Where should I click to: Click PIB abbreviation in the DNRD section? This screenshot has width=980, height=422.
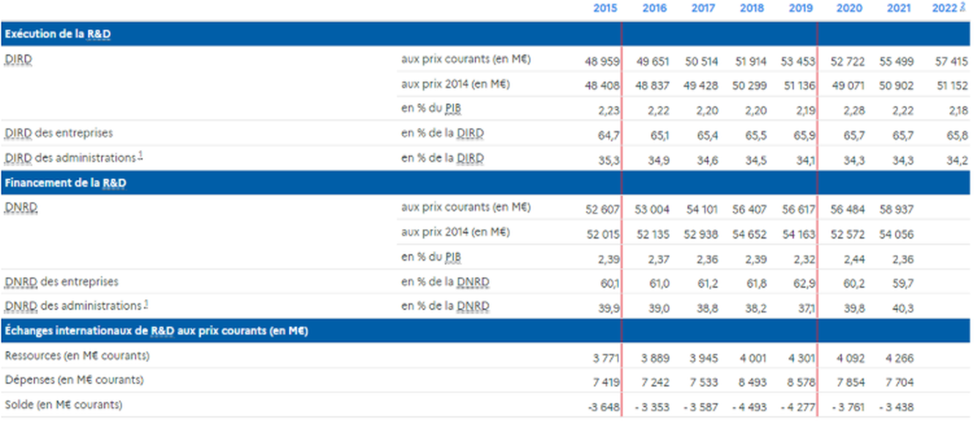coord(453,257)
